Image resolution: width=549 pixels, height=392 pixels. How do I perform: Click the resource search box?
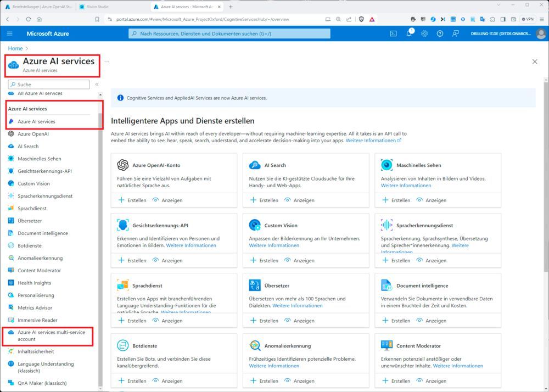click(x=231, y=33)
